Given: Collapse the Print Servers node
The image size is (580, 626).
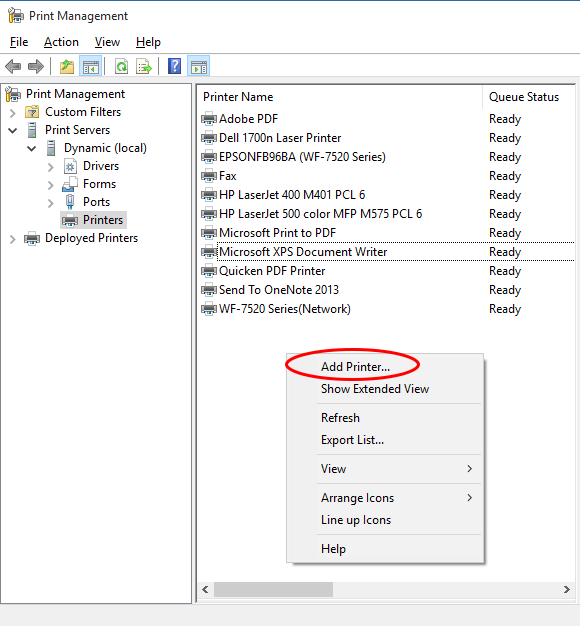Looking at the screenshot, I should (x=13, y=131).
